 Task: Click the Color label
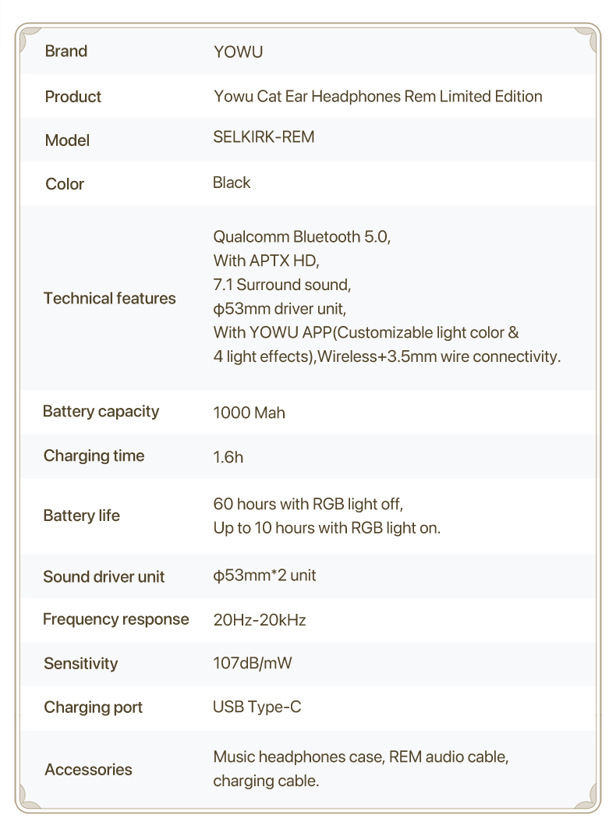pyautogui.click(x=65, y=184)
